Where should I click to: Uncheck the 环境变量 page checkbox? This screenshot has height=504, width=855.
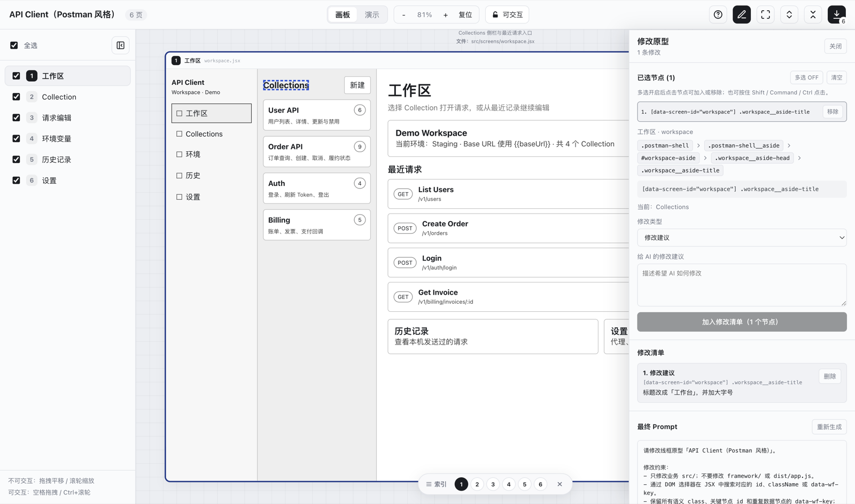tap(16, 138)
